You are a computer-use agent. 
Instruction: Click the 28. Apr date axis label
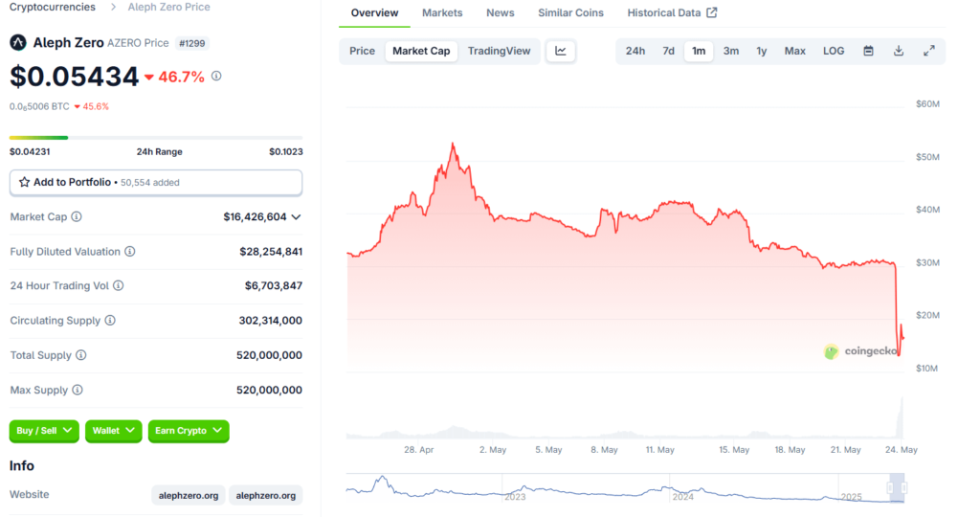pos(419,449)
